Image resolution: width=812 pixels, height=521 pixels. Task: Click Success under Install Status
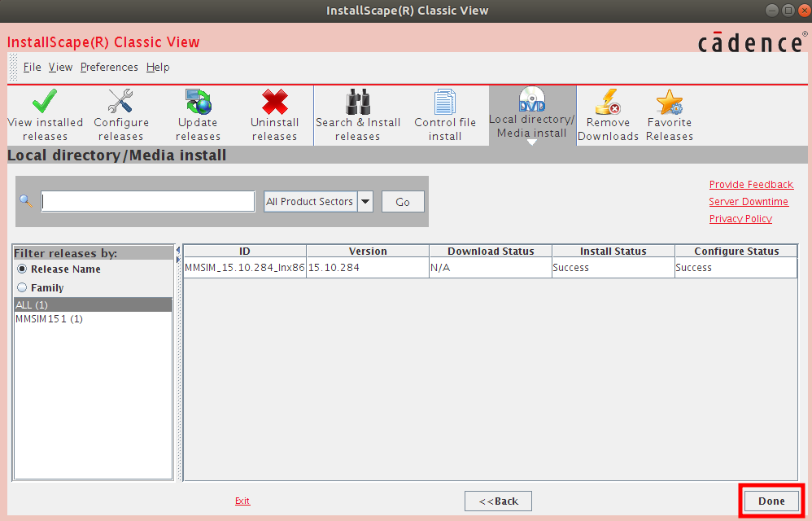(x=613, y=268)
